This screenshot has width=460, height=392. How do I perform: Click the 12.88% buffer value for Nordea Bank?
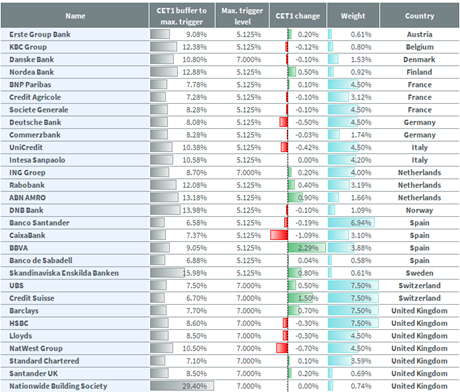click(194, 72)
